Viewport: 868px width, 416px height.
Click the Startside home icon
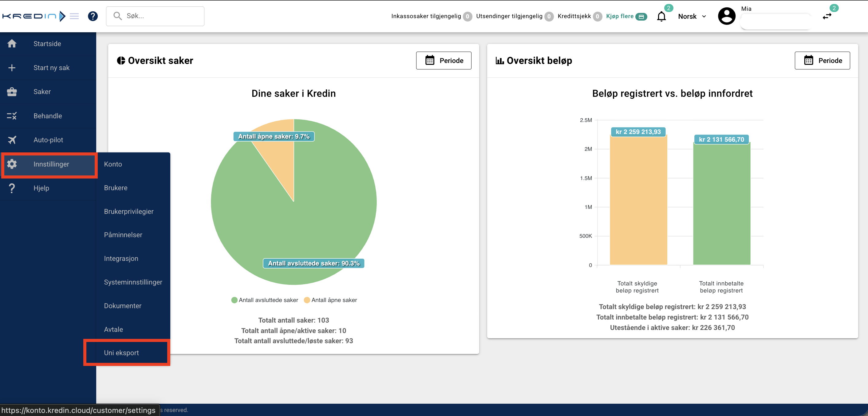point(12,43)
